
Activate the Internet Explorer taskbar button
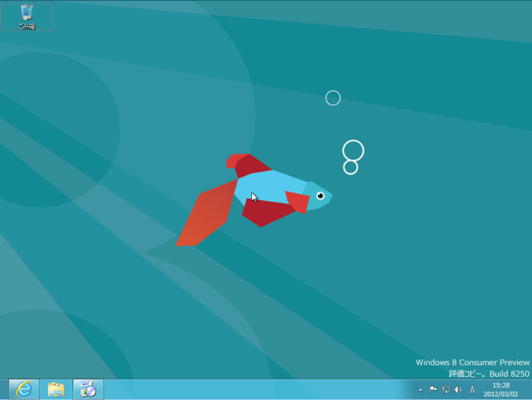(x=24, y=389)
